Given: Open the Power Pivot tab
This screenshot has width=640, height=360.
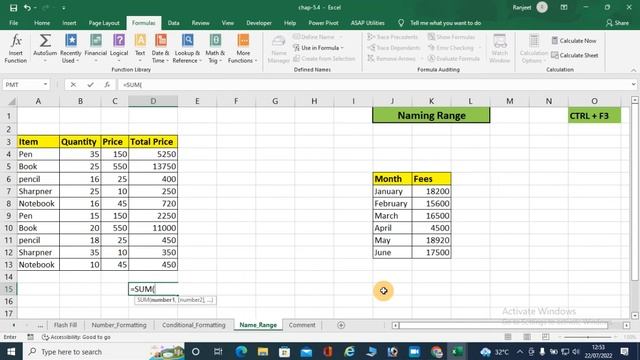Looking at the screenshot, I should 323,23.
